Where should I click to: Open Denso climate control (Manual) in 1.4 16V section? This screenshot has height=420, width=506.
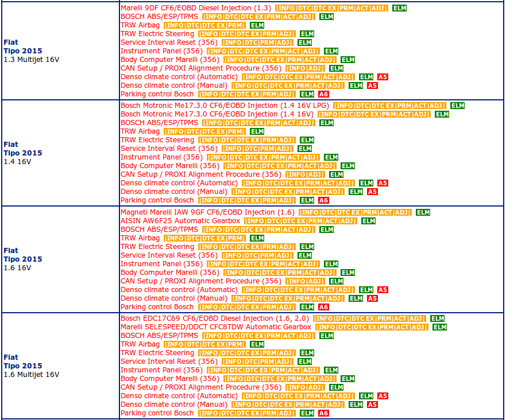[174, 192]
